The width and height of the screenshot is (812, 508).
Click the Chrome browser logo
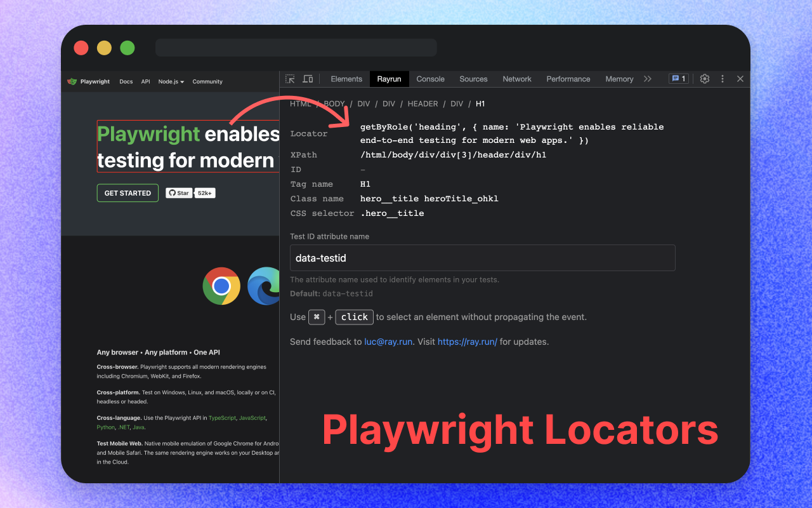click(x=221, y=286)
